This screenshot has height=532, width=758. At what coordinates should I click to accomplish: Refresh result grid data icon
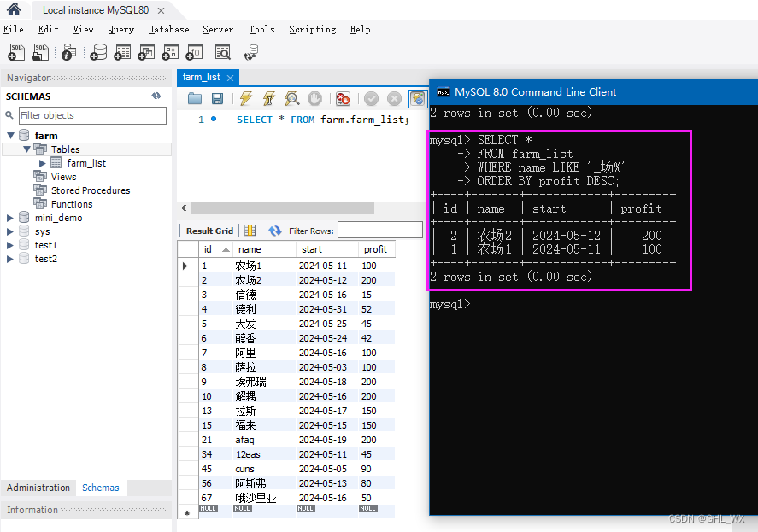(275, 231)
